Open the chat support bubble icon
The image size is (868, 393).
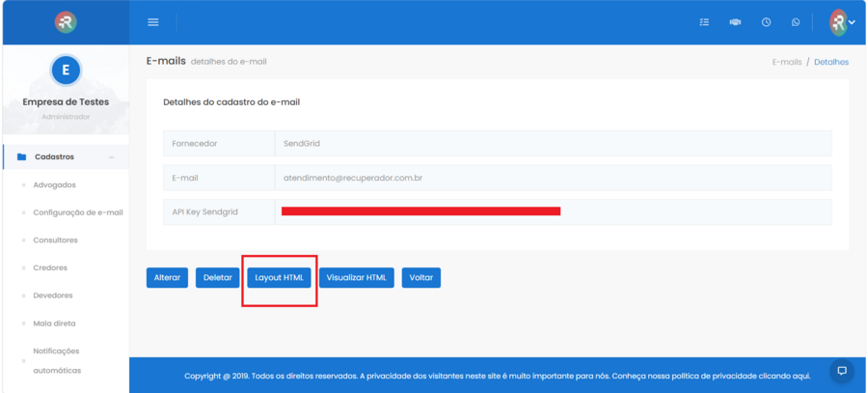point(842,371)
